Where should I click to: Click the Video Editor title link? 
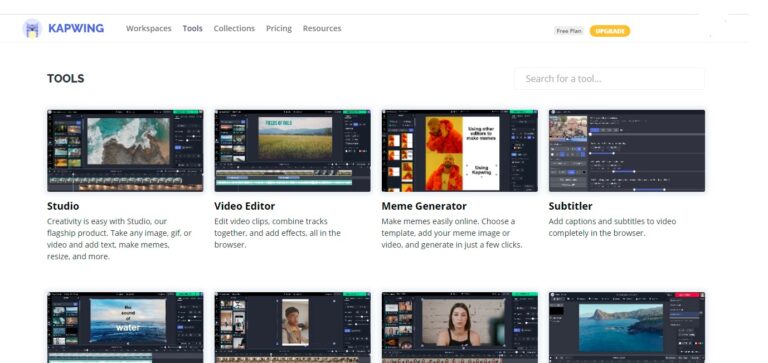coord(244,206)
